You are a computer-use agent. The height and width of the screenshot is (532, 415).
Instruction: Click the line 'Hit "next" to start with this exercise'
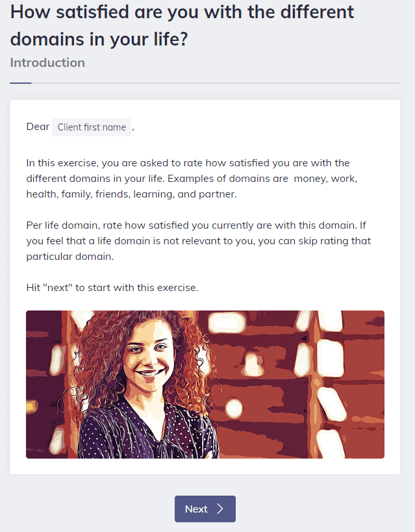112,288
